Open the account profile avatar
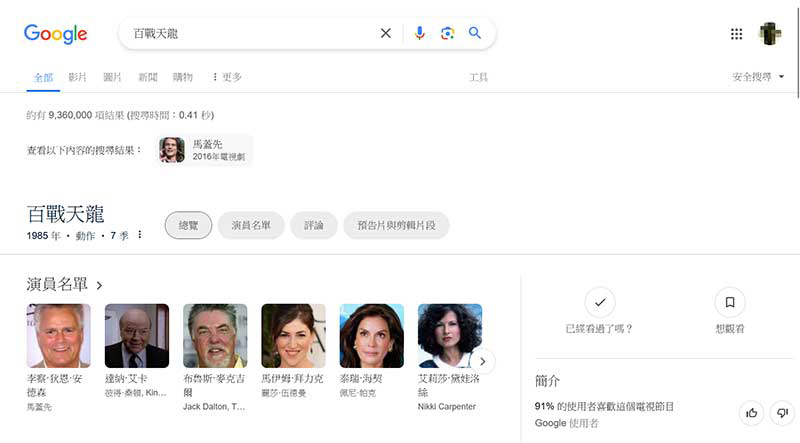The width and height of the screenshot is (800, 443). point(770,34)
